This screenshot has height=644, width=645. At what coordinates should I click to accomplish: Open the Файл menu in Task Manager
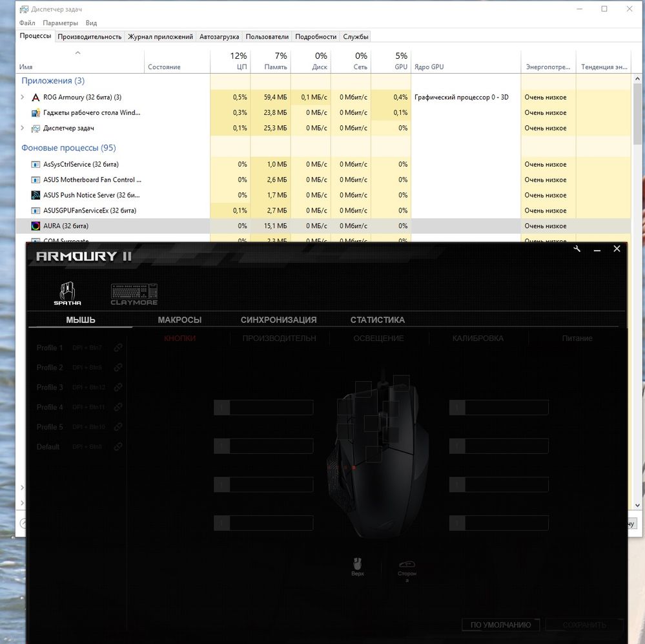(x=27, y=23)
